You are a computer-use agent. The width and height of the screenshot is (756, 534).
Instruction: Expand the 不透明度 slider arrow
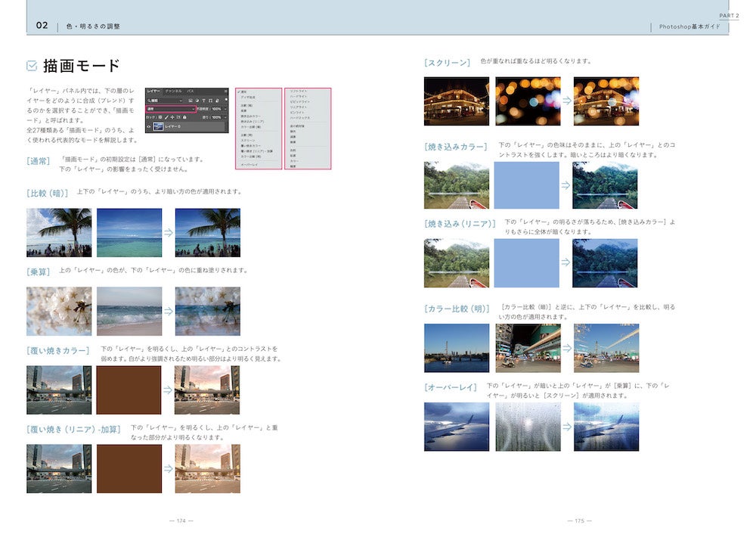pos(225,110)
